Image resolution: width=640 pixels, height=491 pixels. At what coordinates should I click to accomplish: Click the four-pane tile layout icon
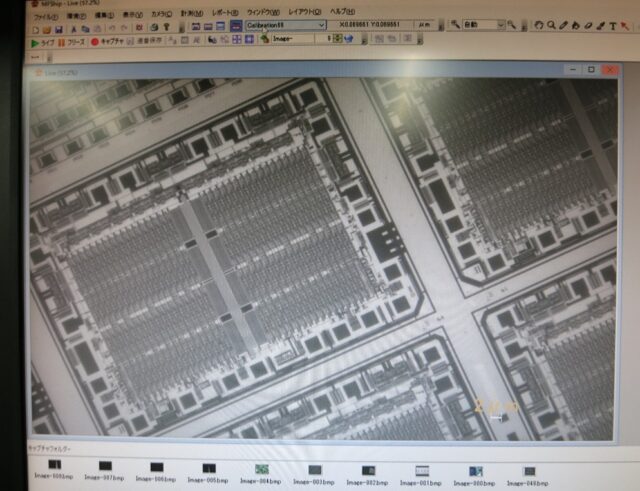pos(237,39)
